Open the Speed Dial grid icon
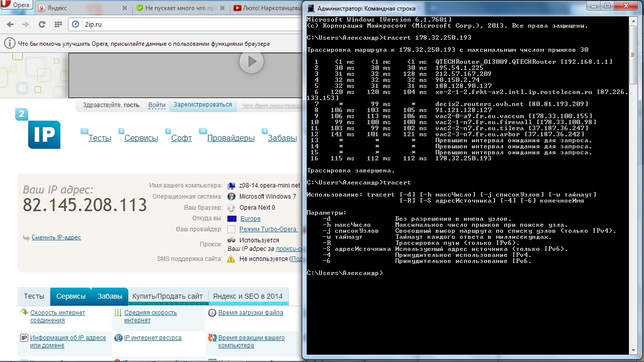This screenshot has width=644, height=362. pyautogui.click(x=58, y=24)
